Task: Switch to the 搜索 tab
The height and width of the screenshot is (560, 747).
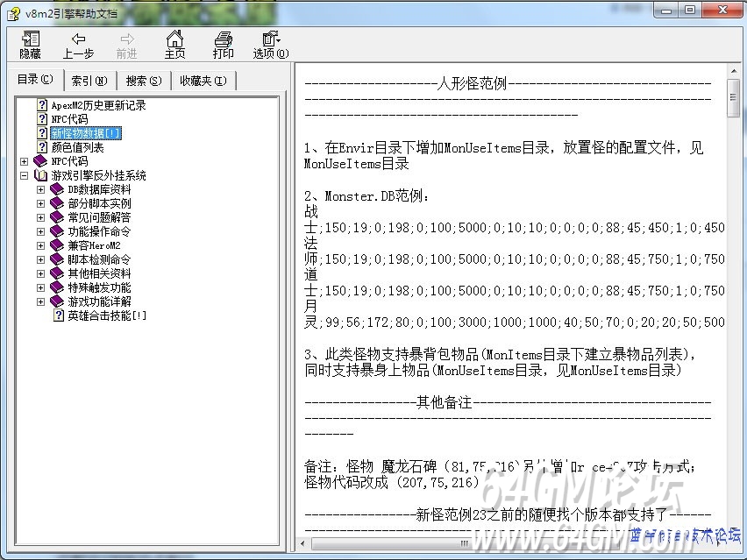Action: 143,81
